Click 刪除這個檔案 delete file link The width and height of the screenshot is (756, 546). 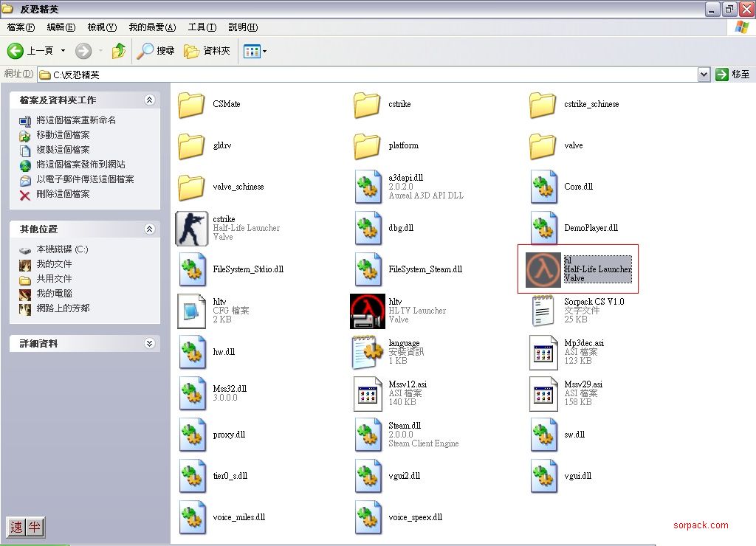click(x=63, y=194)
